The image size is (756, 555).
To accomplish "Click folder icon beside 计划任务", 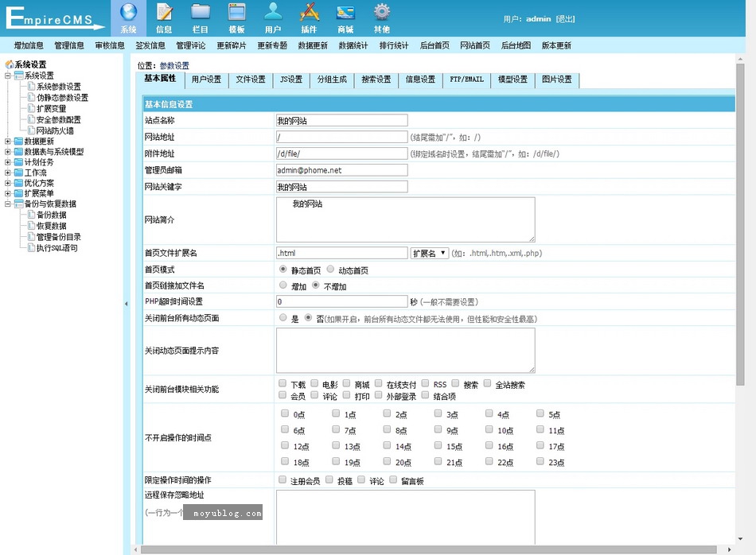I will coord(19,162).
